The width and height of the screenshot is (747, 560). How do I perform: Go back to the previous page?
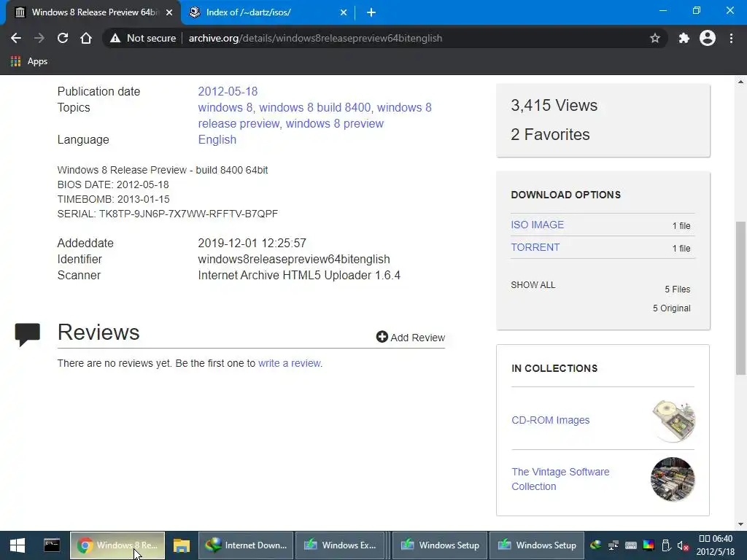(x=16, y=38)
